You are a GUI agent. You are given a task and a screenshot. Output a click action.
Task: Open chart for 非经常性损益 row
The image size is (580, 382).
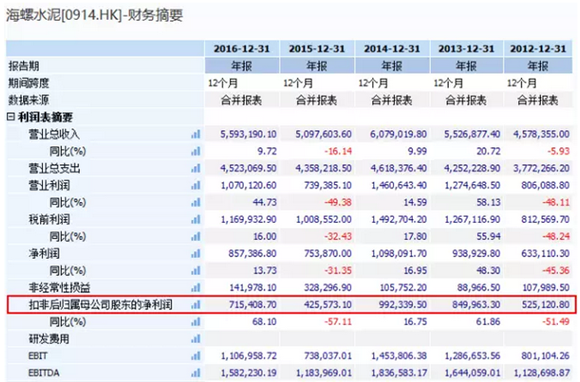196,288
